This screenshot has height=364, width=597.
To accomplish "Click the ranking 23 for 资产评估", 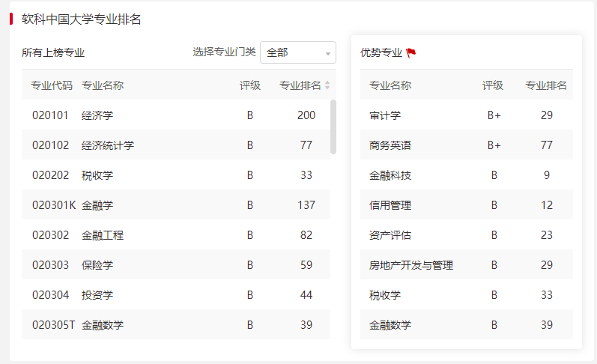I will [x=547, y=235].
